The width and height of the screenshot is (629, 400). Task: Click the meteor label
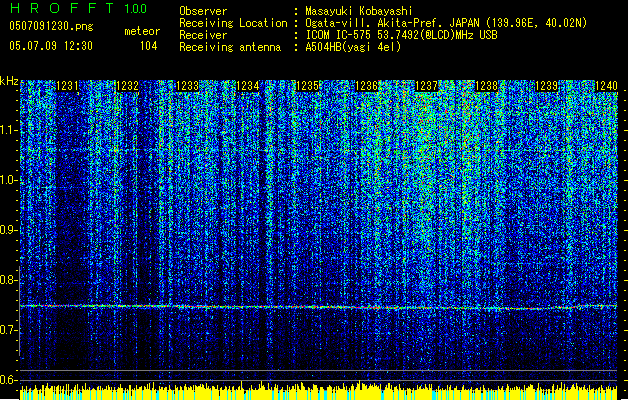(x=142, y=31)
